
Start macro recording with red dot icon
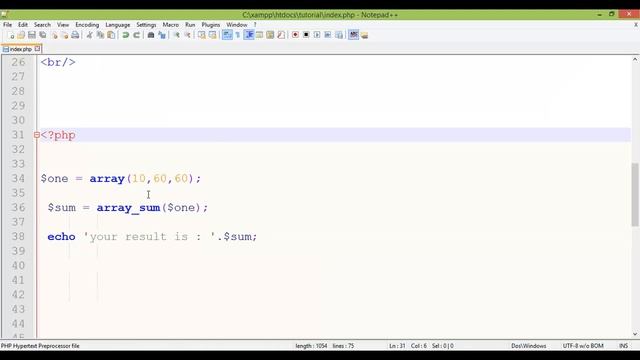[x=295, y=35]
